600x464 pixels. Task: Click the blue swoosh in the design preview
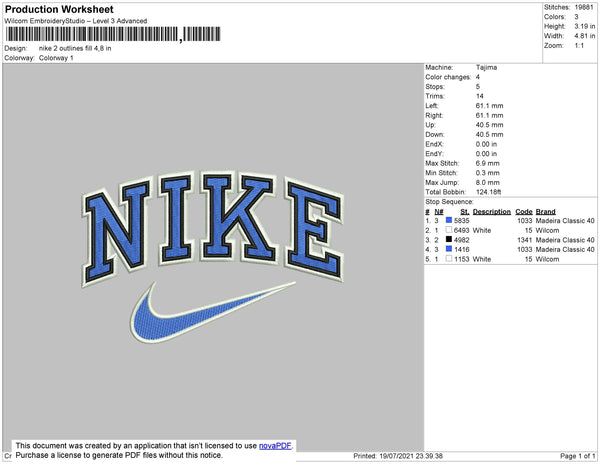[x=212, y=312]
